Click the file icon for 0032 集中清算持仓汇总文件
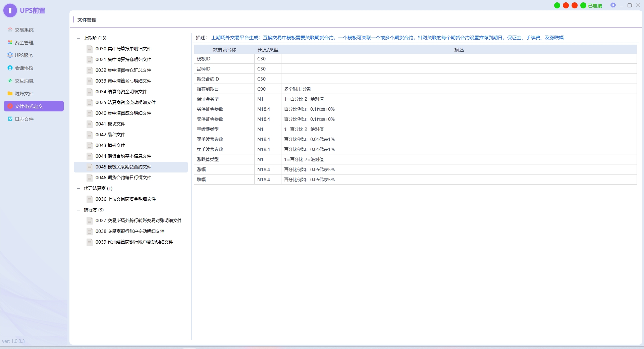The height and width of the screenshot is (349, 644). [90, 70]
